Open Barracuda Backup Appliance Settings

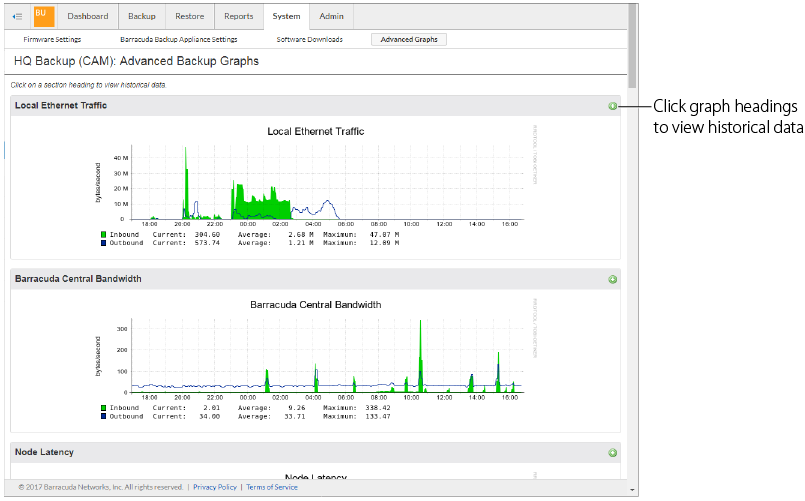tap(179, 40)
